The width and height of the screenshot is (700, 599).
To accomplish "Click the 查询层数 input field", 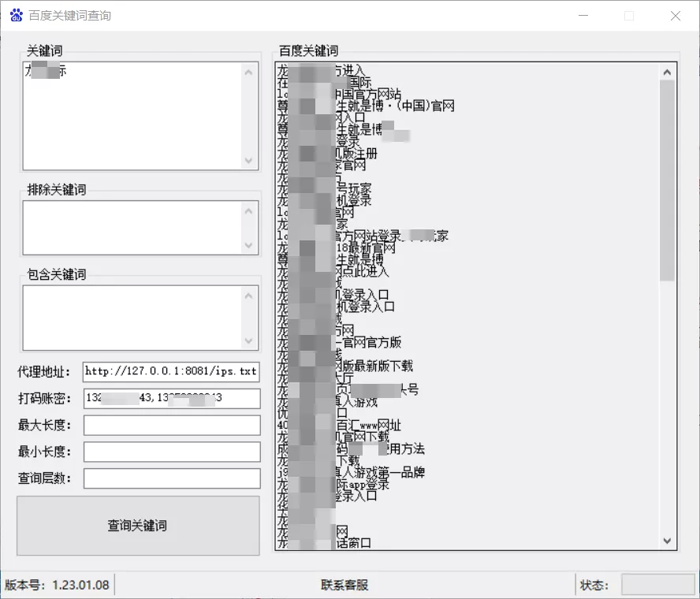I will coord(172,478).
